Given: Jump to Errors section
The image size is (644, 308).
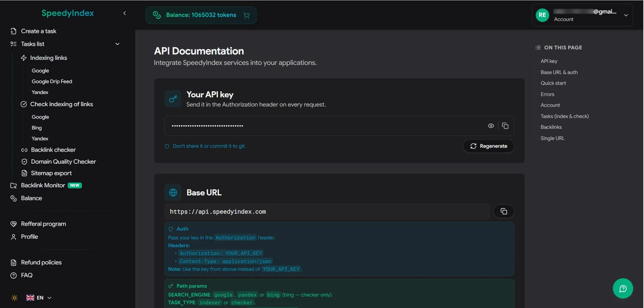Looking at the screenshot, I should point(547,94).
